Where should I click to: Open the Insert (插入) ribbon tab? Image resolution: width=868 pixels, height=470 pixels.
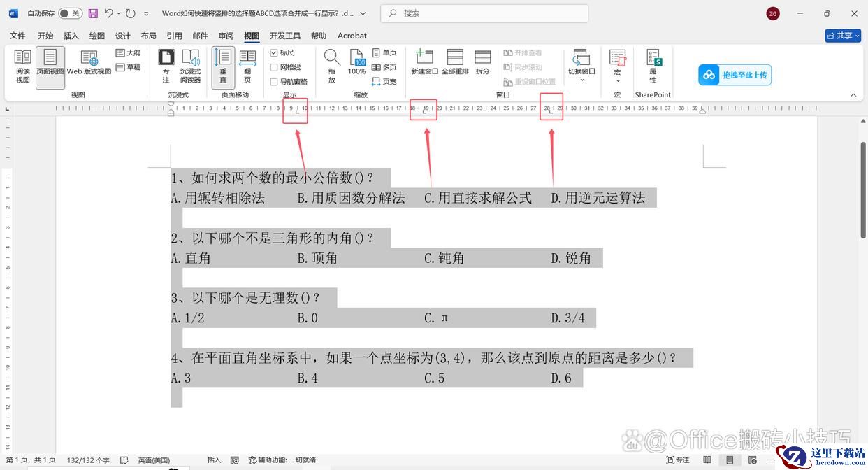[x=71, y=36]
